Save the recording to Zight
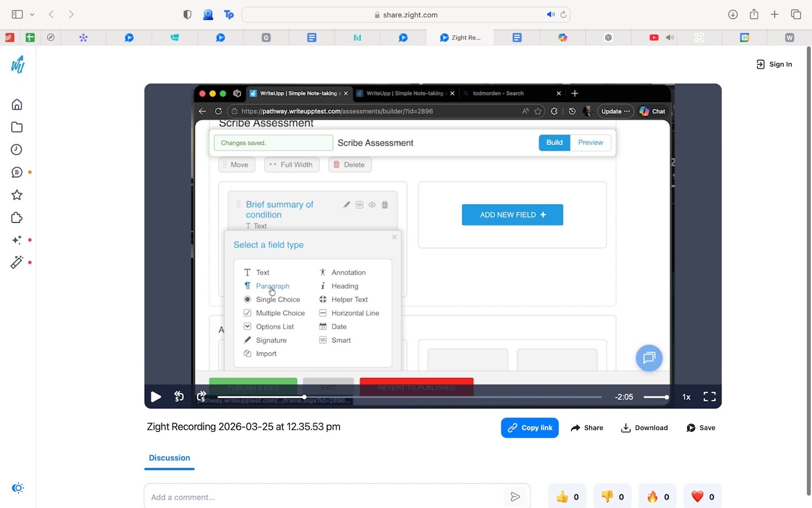Screen dimensions: 812x508 tap(701, 428)
